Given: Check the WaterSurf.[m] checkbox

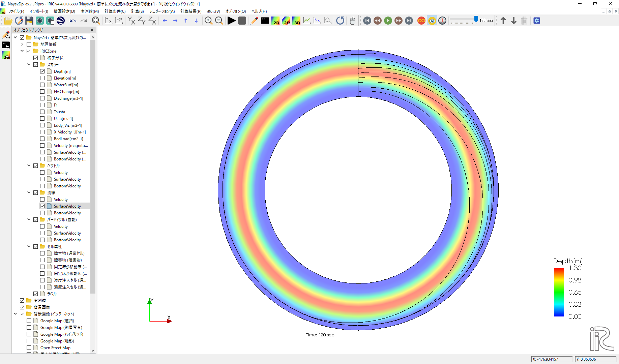Looking at the screenshot, I should coord(42,85).
